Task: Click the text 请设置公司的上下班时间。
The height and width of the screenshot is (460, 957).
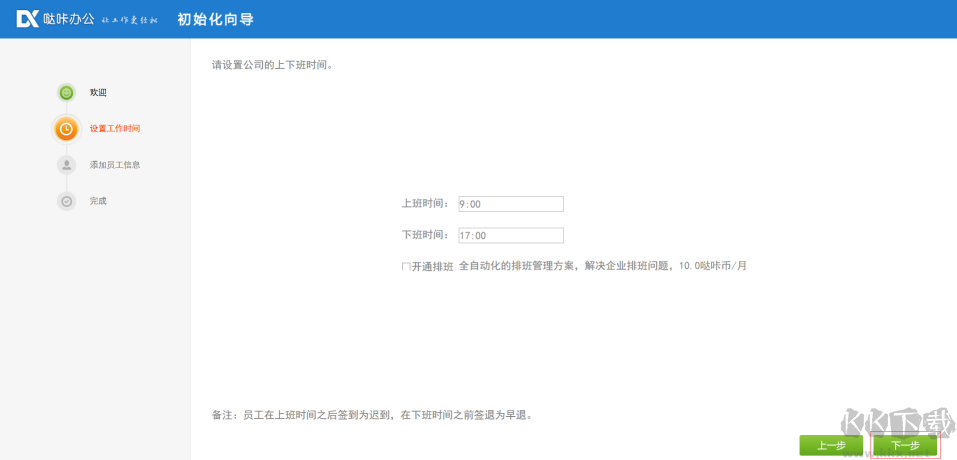Action: [273, 65]
